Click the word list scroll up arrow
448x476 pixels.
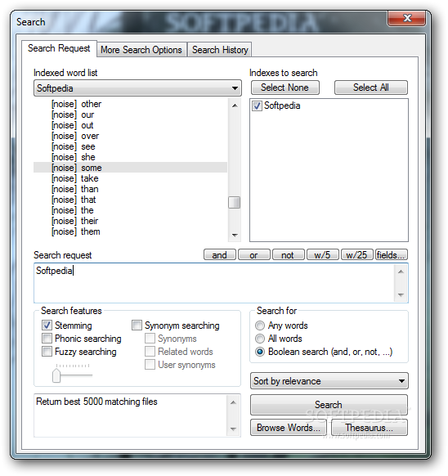[235, 106]
